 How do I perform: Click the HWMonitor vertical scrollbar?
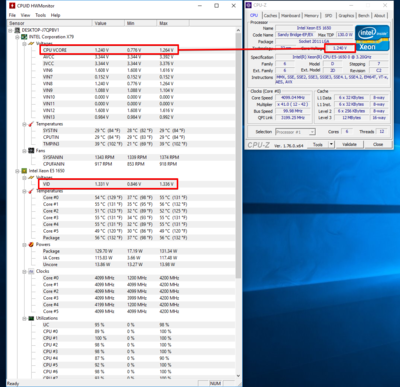238,155
